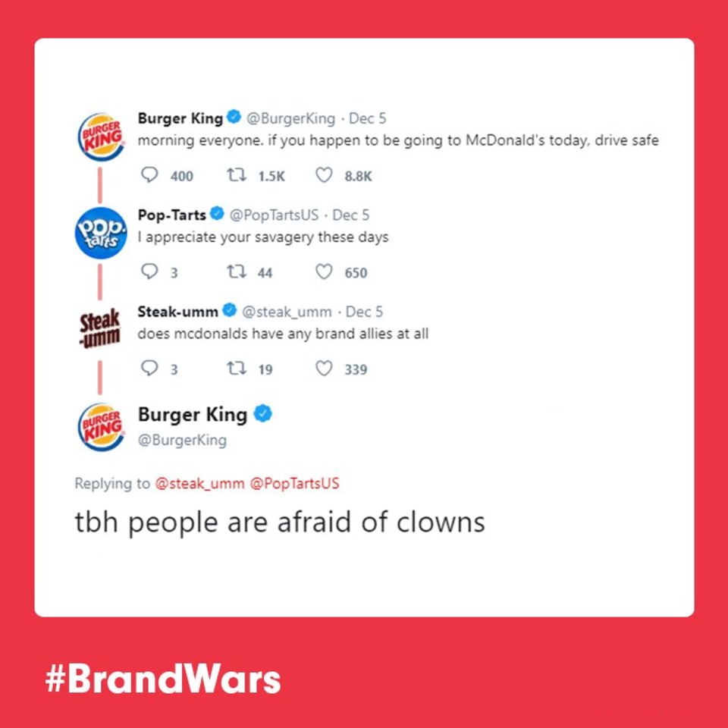Reply to the Pop-Tarts savagery tweet
The width and height of the screenshot is (728, 728).
pos(149,271)
